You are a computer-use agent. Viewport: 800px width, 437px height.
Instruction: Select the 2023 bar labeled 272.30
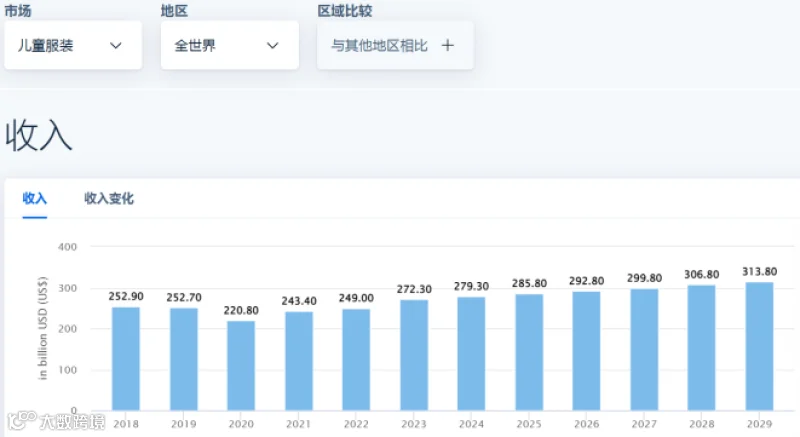tap(414, 355)
